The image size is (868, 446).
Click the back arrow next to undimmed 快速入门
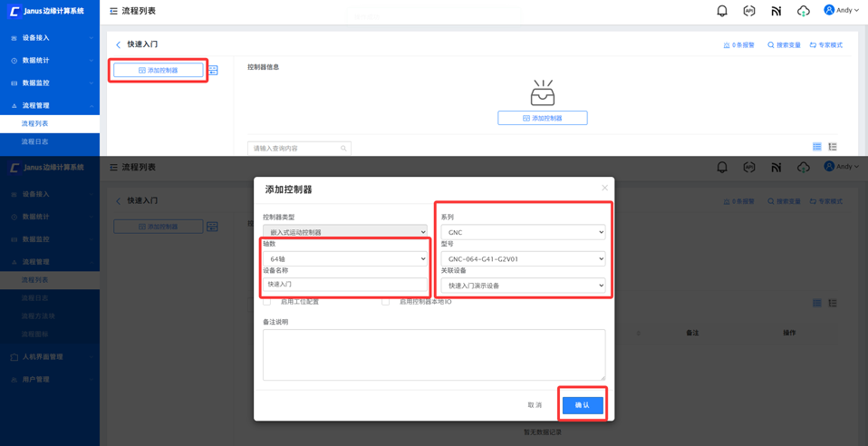click(119, 44)
